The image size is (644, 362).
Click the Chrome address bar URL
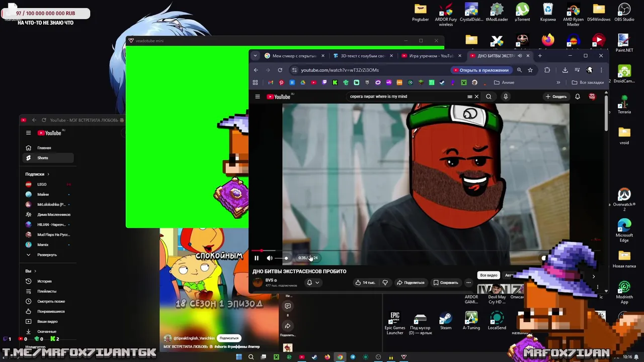340,70
